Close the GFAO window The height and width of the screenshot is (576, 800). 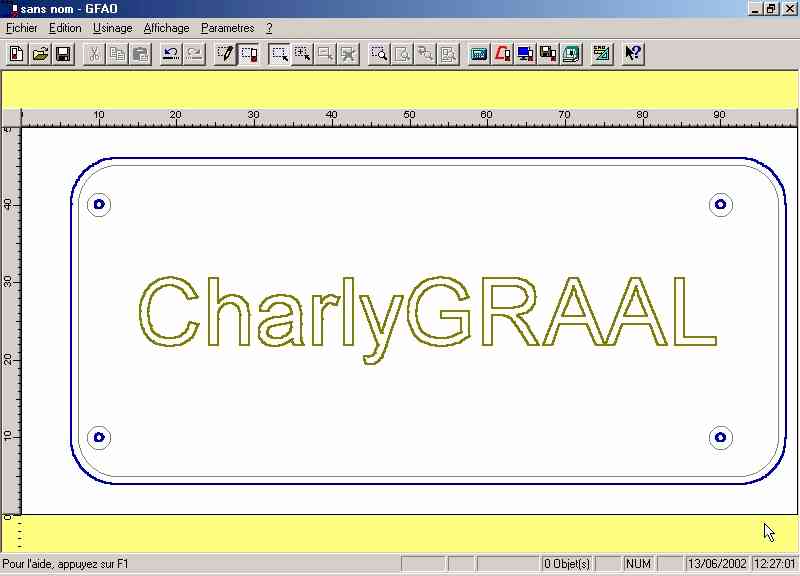click(x=789, y=9)
